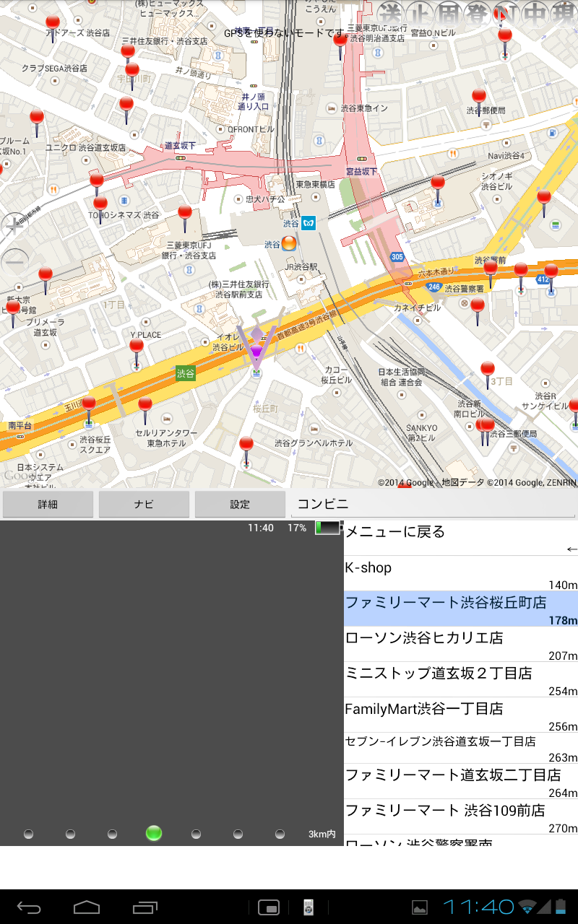
Task: Tap the ← arrow under メニューに戻る
Action: [x=571, y=549]
